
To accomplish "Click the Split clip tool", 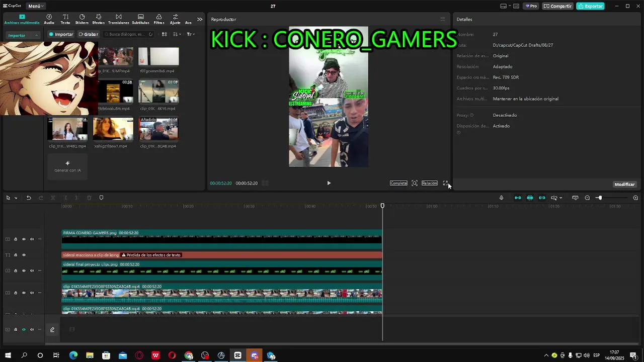I will click(53, 198).
